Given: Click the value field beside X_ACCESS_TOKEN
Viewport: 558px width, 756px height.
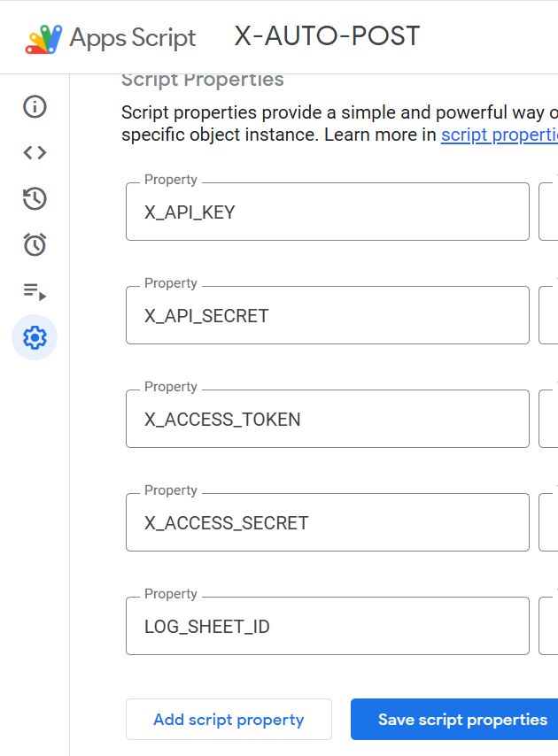Looking at the screenshot, I should pyautogui.click(x=551, y=418).
